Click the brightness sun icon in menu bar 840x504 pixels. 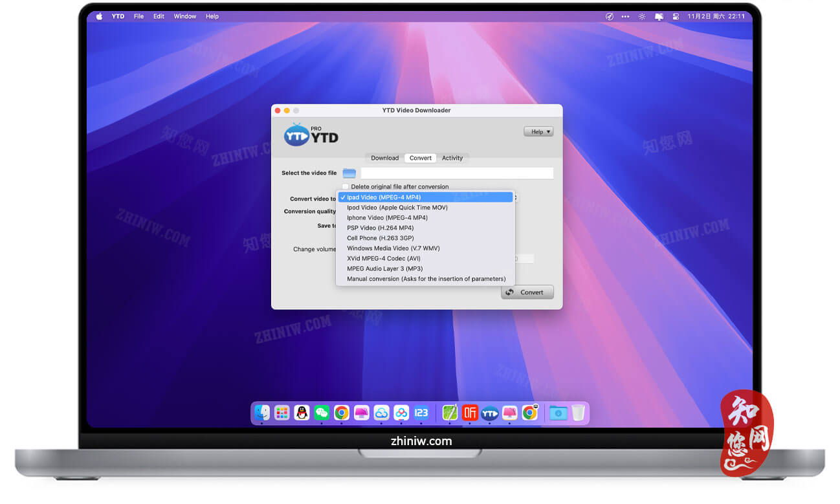pos(642,16)
